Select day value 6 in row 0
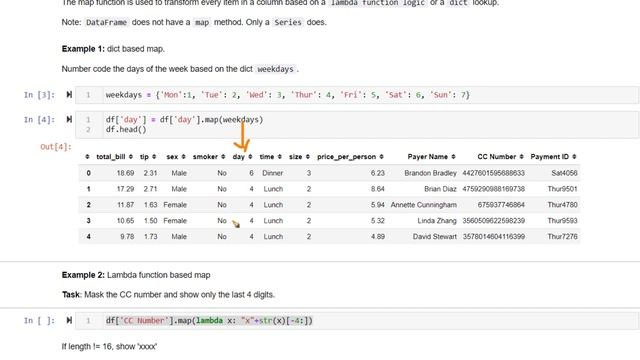 251,173
